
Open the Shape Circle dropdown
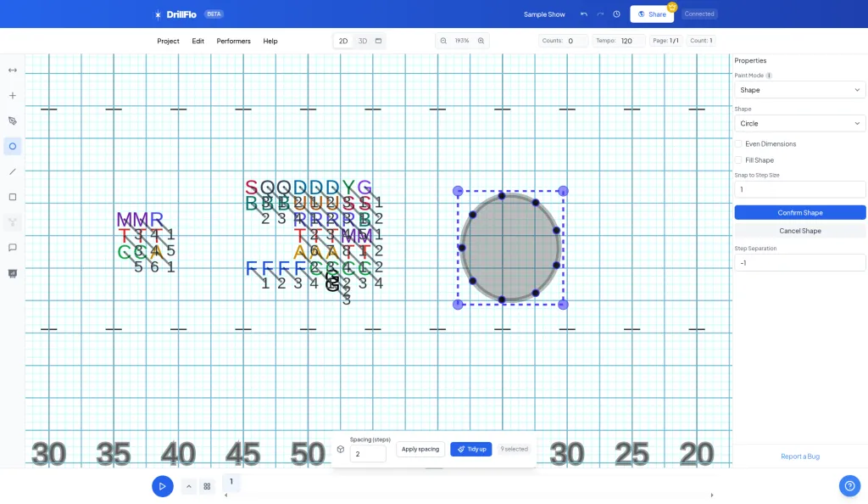pyautogui.click(x=800, y=124)
